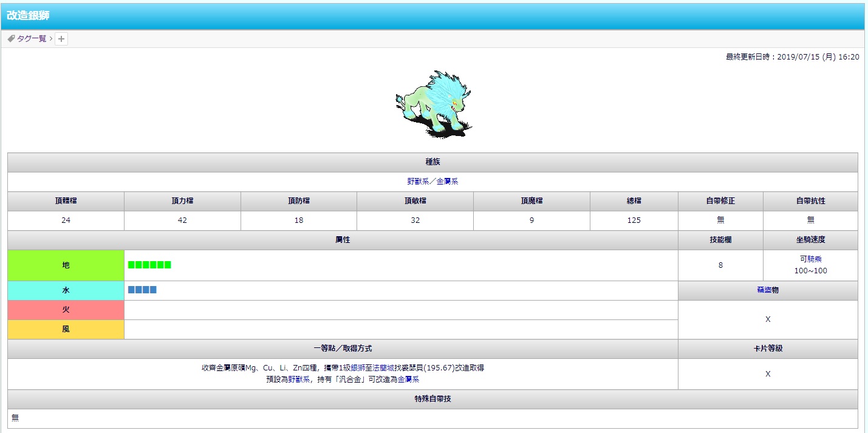Click the X under 竊盜物
This screenshot has width=868, height=433.
(768, 319)
